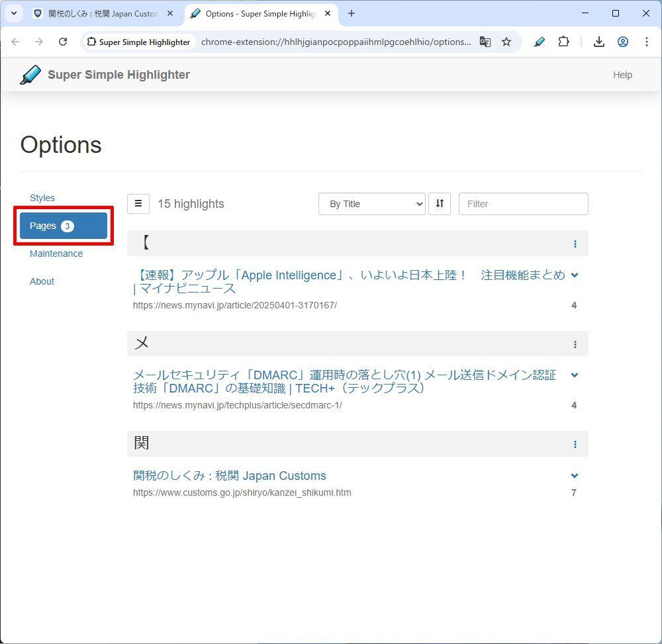
Task: Switch to the Styles section
Action: [42, 198]
